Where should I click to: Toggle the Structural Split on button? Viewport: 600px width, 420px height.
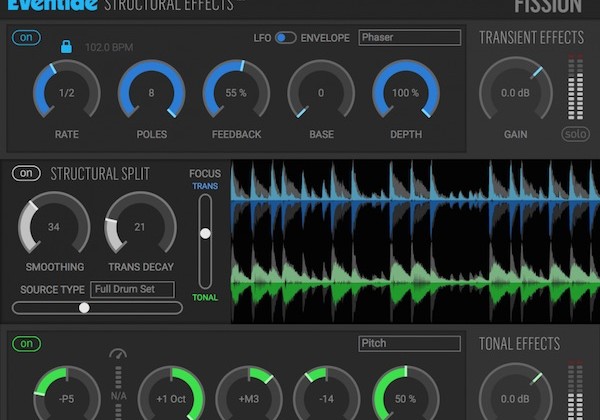click(26, 173)
